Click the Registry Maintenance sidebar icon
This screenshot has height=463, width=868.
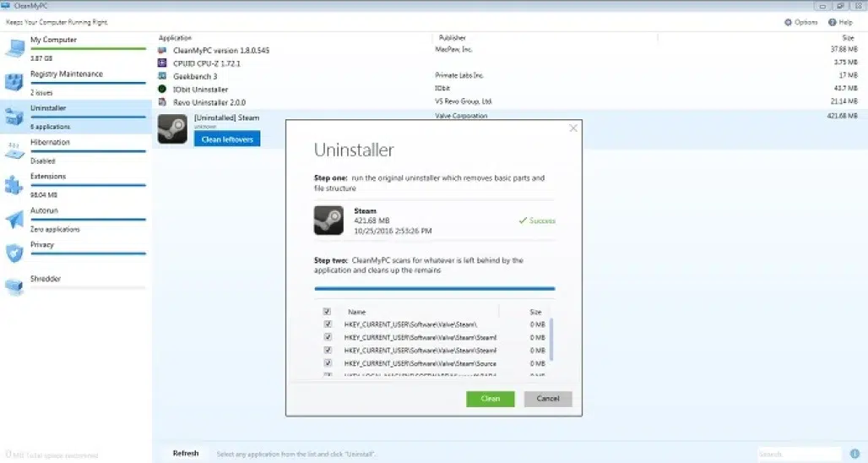[x=14, y=82]
